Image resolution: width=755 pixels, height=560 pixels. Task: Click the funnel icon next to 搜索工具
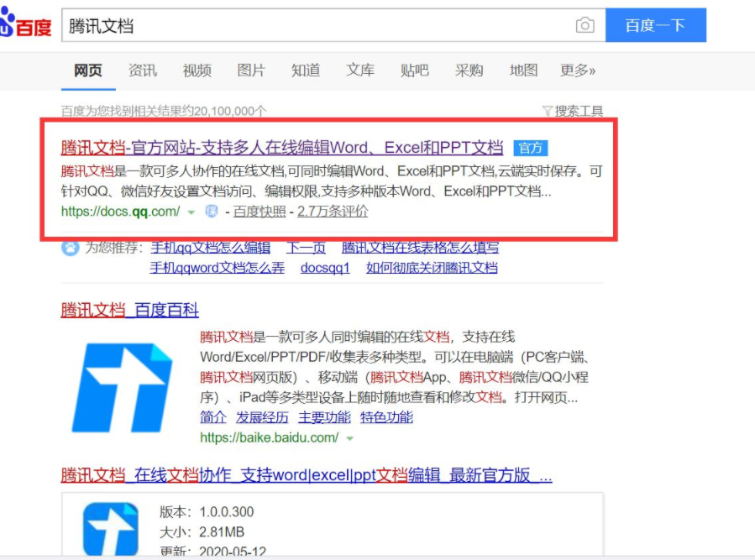[x=547, y=111]
